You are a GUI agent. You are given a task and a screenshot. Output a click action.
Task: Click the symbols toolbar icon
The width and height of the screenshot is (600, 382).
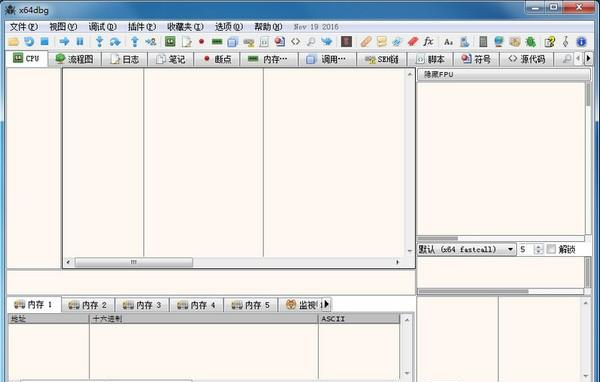[280, 41]
